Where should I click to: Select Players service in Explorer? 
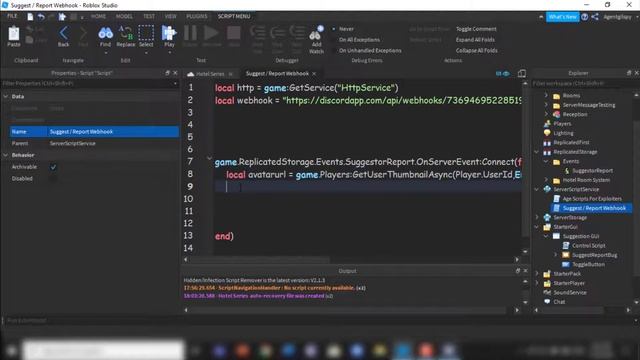click(x=562, y=124)
